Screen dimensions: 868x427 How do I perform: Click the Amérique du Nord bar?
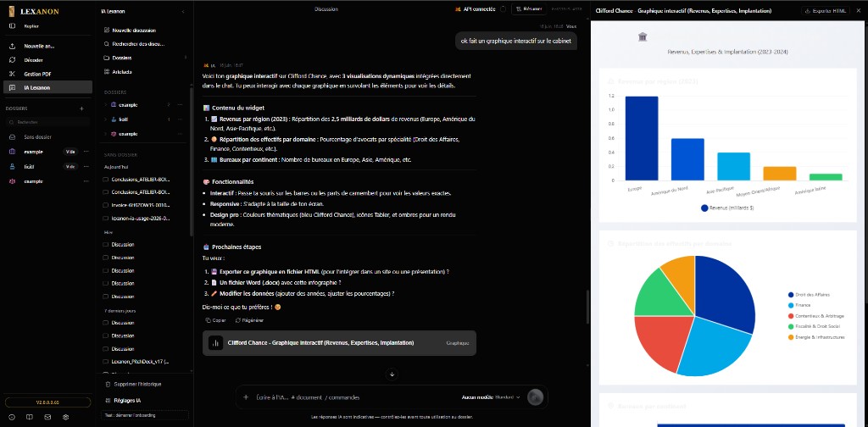[x=687, y=159]
